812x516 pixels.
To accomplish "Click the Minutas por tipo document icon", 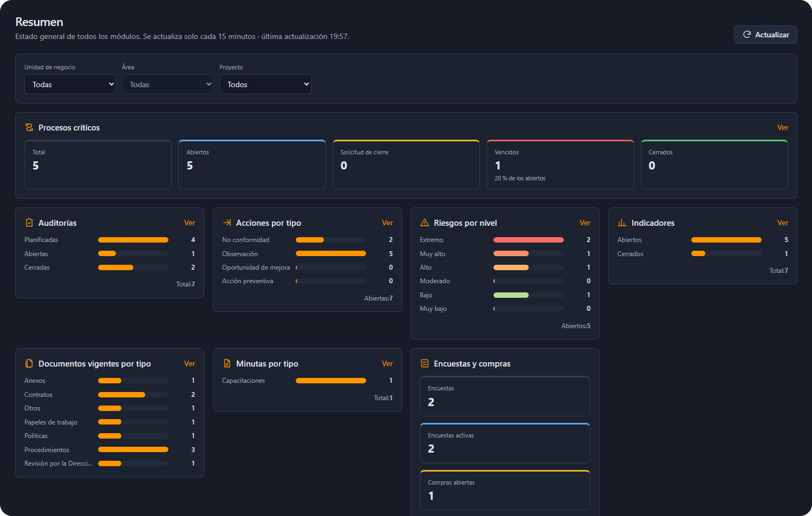I will pyautogui.click(x=227, y=363).
